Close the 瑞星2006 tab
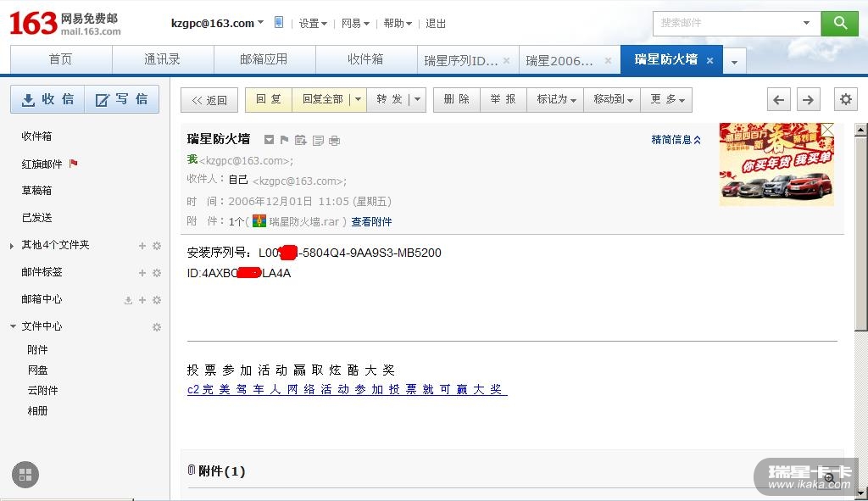This screenshot has width=868, height=501. point(608,60)
